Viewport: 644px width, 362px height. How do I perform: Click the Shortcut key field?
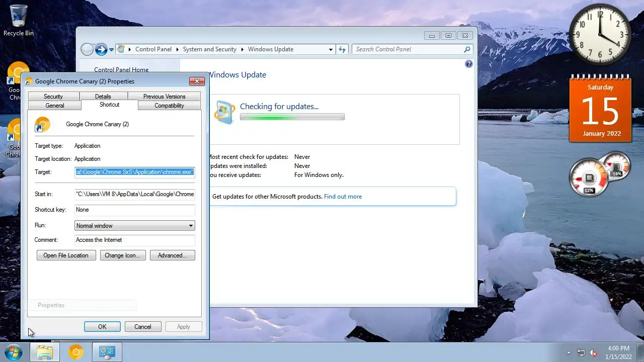pyautogui.click(x=134, y=210)
